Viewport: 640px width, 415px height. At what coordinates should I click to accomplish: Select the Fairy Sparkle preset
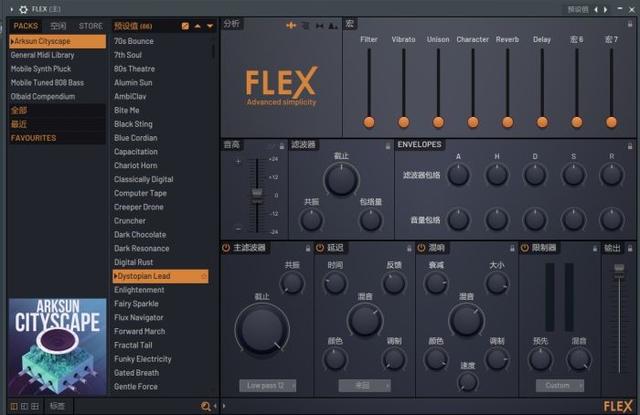click(161, 304)
